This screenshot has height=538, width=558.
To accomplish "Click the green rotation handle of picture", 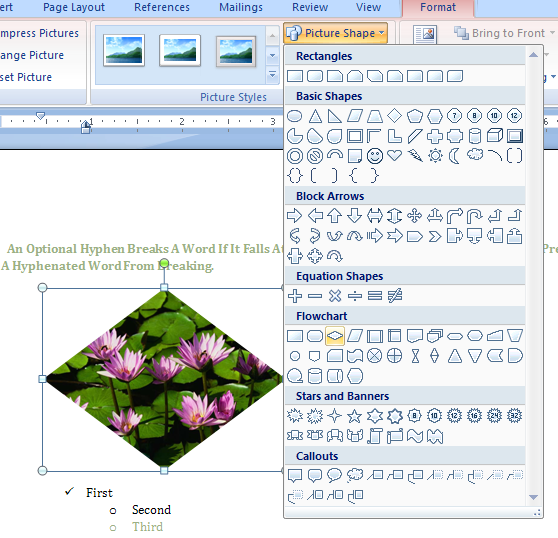I will [164, 263].
